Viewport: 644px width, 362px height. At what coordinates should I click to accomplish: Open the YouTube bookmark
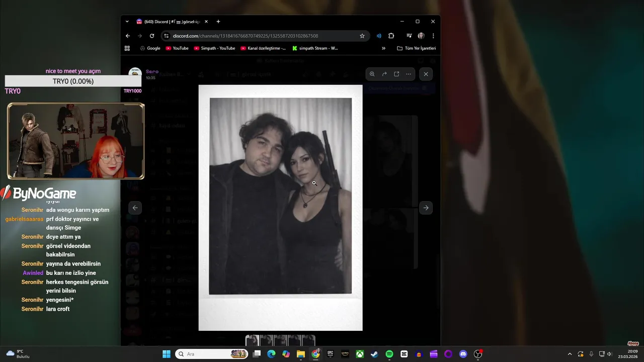pyautogui.click(x=177, y=48)
